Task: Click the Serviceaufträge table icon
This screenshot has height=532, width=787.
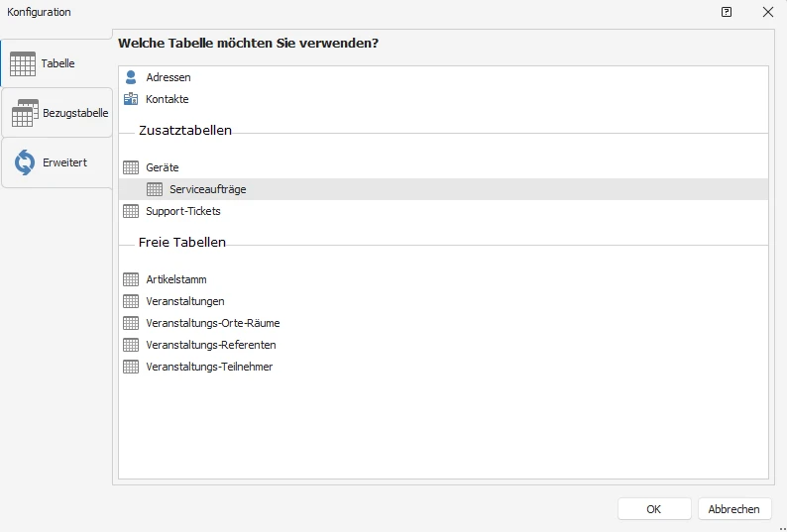Action: pyautogui.click(x=154, y=189)
